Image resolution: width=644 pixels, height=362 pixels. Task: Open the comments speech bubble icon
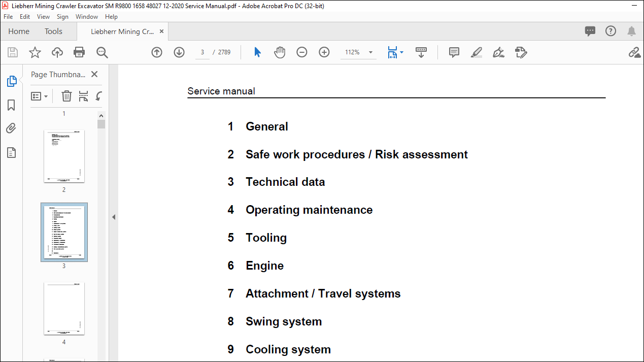pyautogui.click(x=590, y=31)
